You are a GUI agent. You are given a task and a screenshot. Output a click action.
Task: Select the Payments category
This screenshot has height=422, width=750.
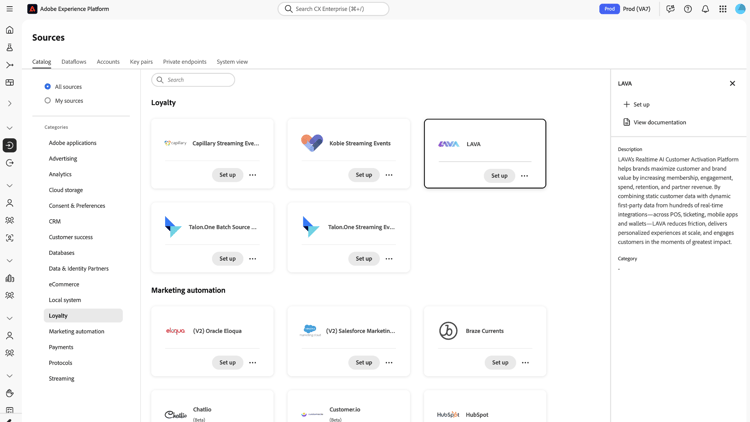point(61,347)
